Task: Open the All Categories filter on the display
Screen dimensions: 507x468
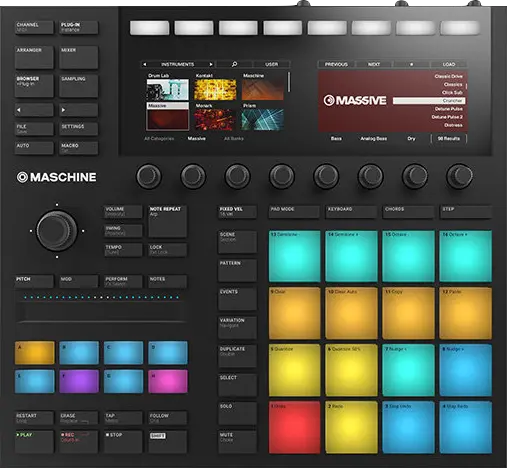Action: (159, 138)
